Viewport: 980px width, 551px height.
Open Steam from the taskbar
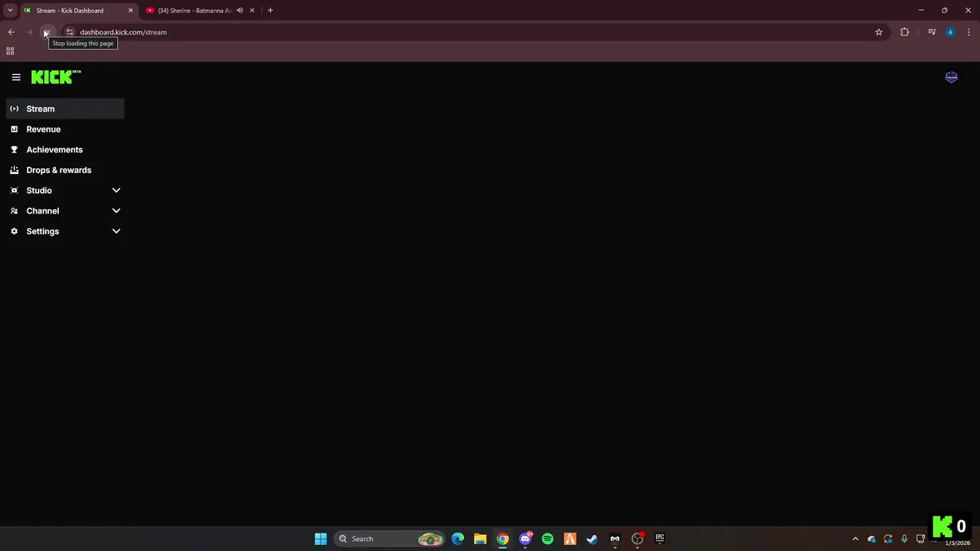(592, 539)
